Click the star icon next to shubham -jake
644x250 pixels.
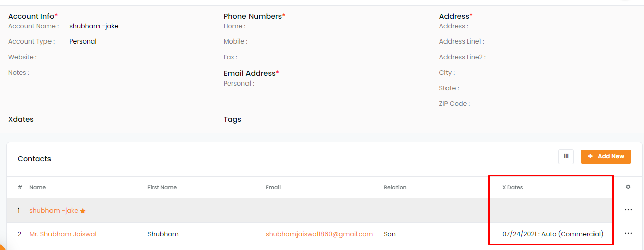click(83, 211)
